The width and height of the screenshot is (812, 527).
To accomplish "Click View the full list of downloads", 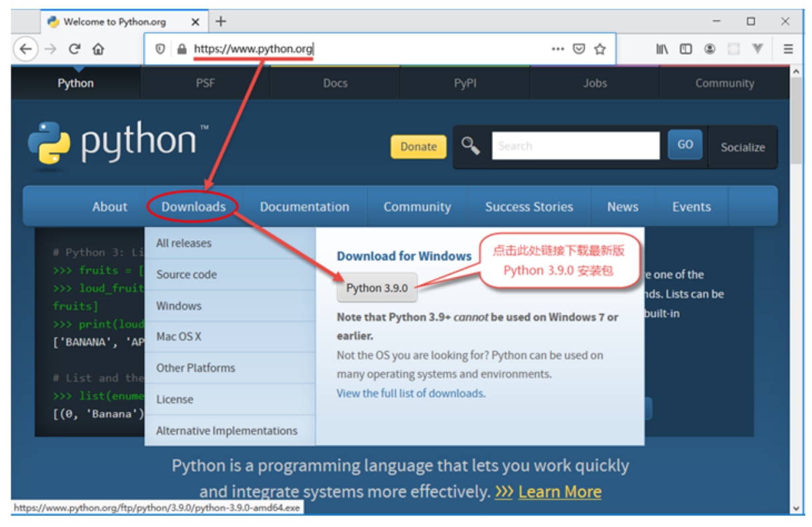I will 410,393.
